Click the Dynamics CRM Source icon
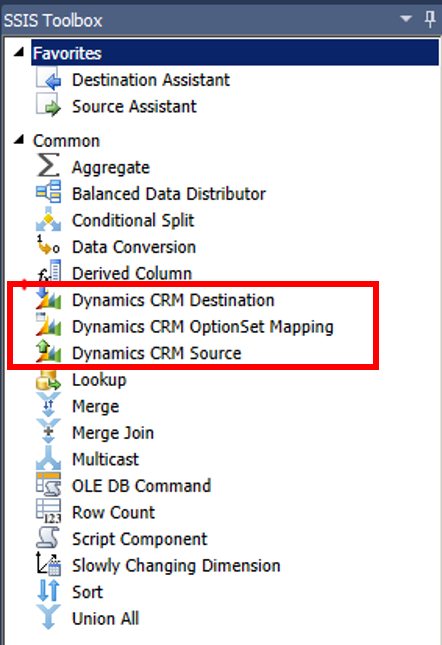Screen dimensions: 442x645 click(49, 352)
